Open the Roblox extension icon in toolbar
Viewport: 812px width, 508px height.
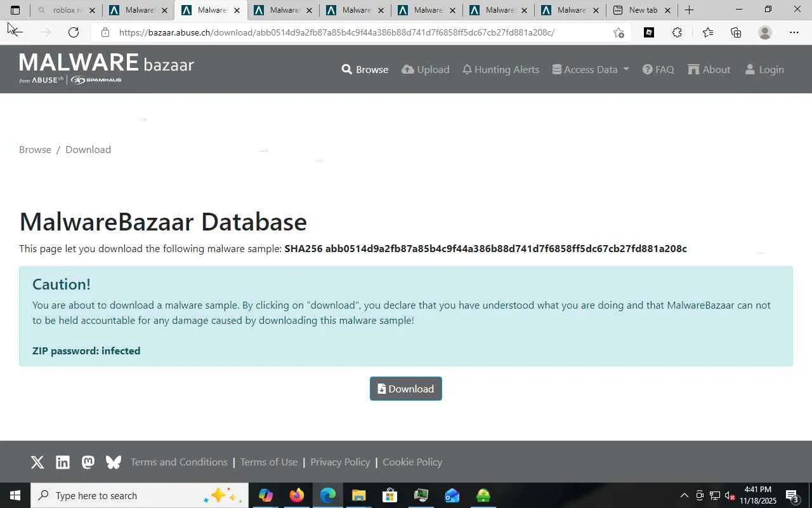[649, 32]
